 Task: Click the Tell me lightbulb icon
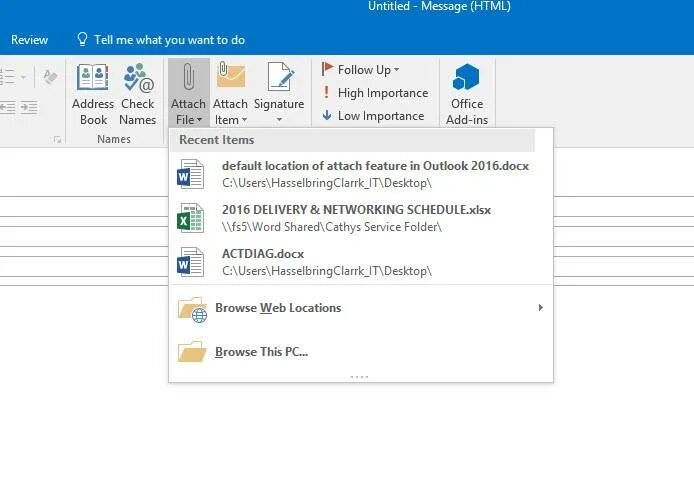coord(82,39)
